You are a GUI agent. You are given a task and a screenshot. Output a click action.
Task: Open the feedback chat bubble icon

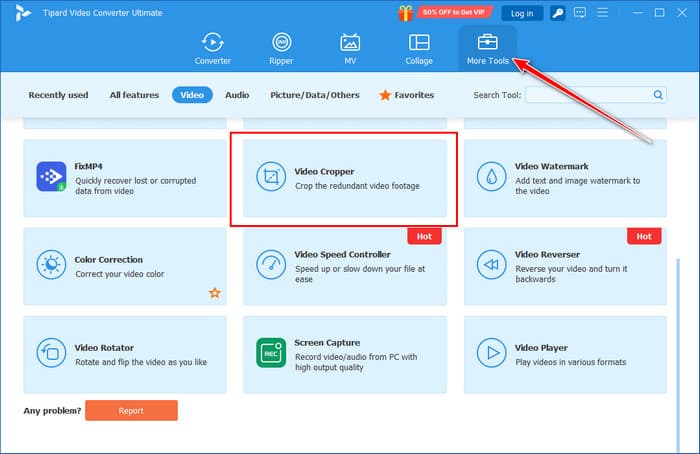(583, 13)
